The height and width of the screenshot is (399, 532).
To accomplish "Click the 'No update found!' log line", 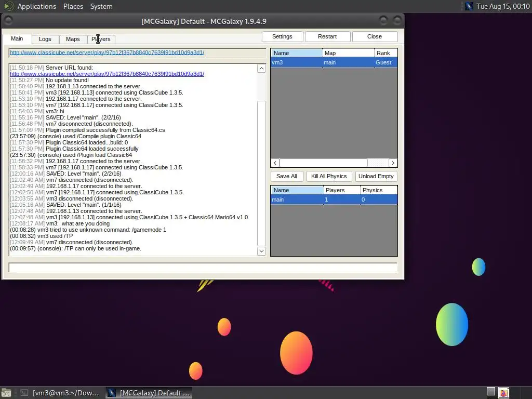I will click(49, 80).
